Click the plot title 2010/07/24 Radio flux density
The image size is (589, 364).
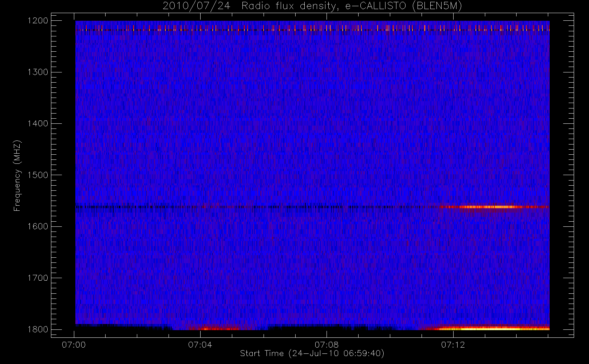point(312,6)
